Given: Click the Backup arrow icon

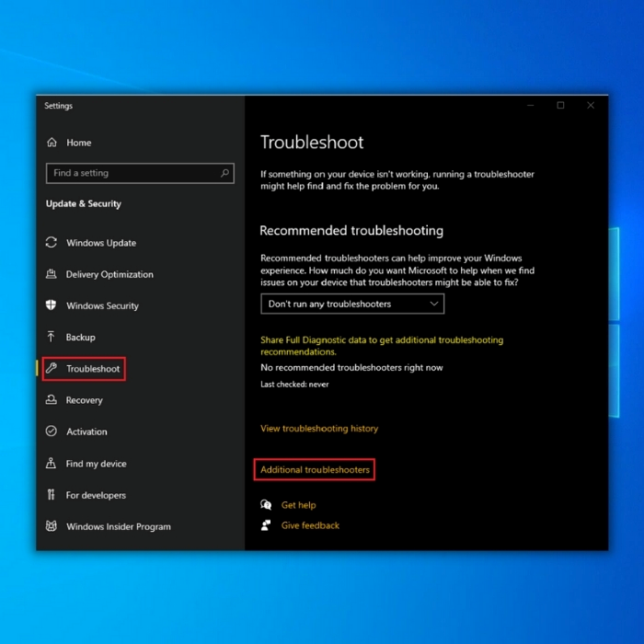Looking at the screenshot, I should pyautogui.click(x=51, y=337).
